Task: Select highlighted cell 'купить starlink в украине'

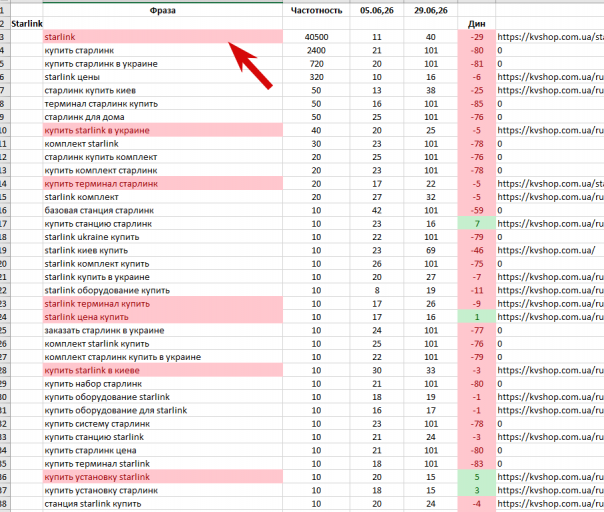Action: [x=163, y=130]
